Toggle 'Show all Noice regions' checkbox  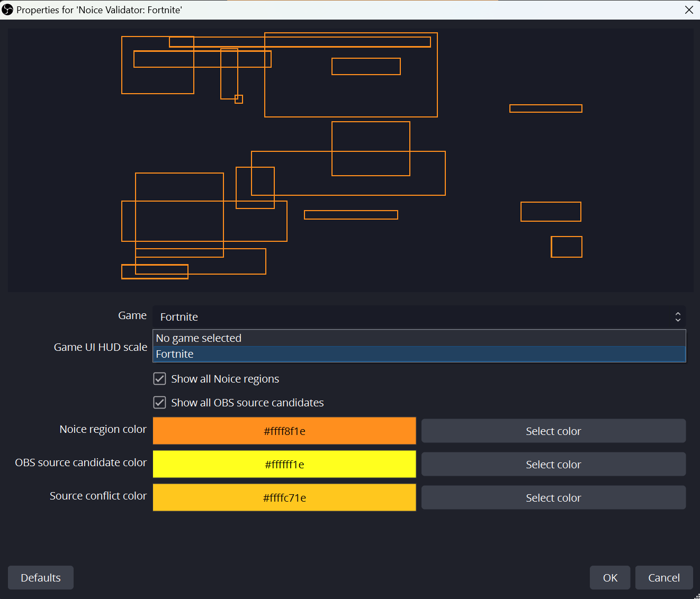[159, 379]
